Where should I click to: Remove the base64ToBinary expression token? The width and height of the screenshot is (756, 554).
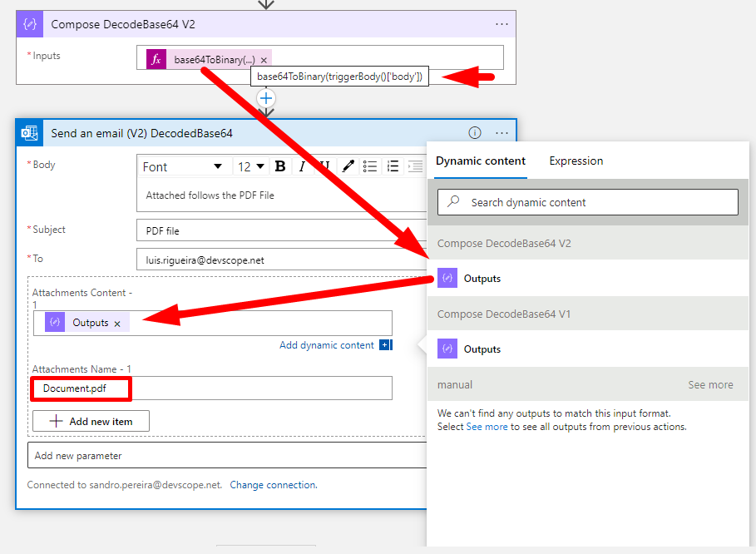click(x=264, y=60)
